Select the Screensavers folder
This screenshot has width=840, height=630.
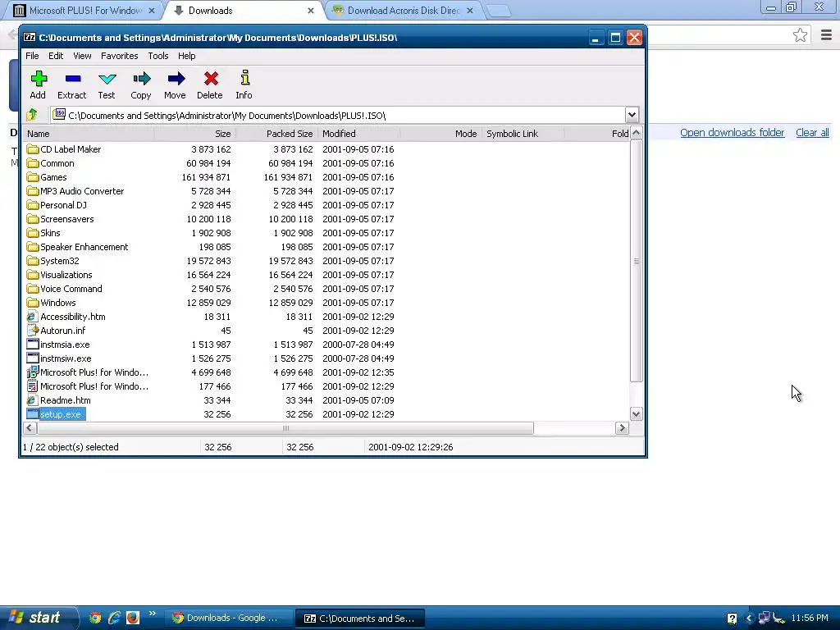click(60, 218)
